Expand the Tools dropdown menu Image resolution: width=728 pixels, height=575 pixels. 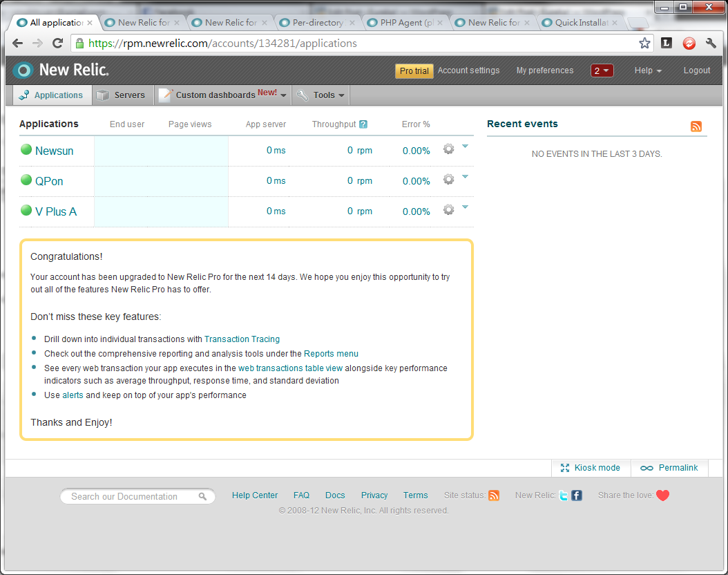coord(320,95)
